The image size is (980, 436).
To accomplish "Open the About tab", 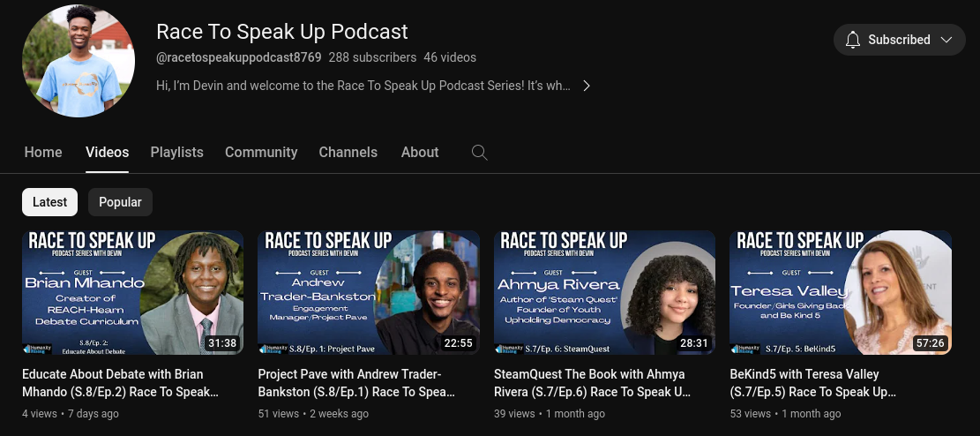I will (x=420, y=152).
